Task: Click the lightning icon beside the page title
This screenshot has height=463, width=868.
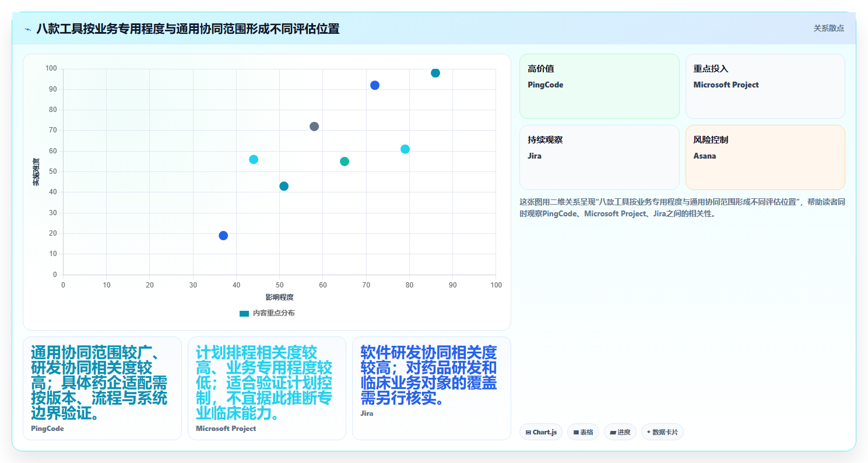Action: coord(28,29)
